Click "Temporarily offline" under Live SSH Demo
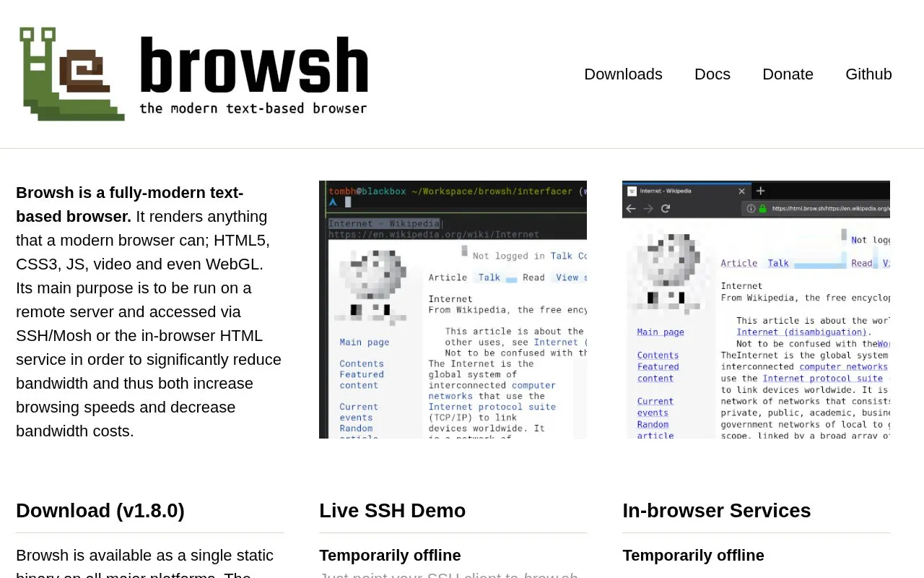The width and height of the screenshot is (924, 578). [390, 556]
